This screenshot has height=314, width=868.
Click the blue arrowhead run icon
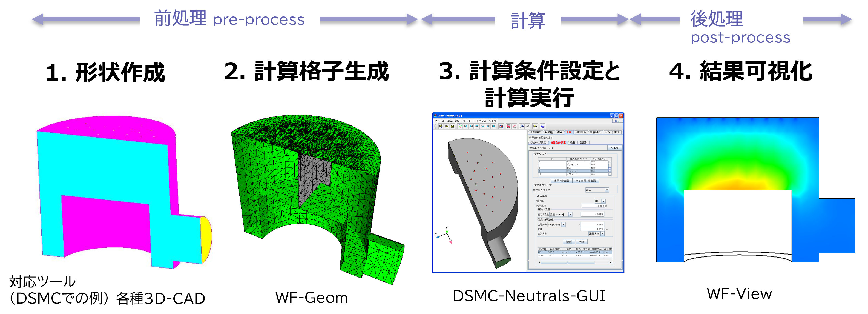[522, 126]
